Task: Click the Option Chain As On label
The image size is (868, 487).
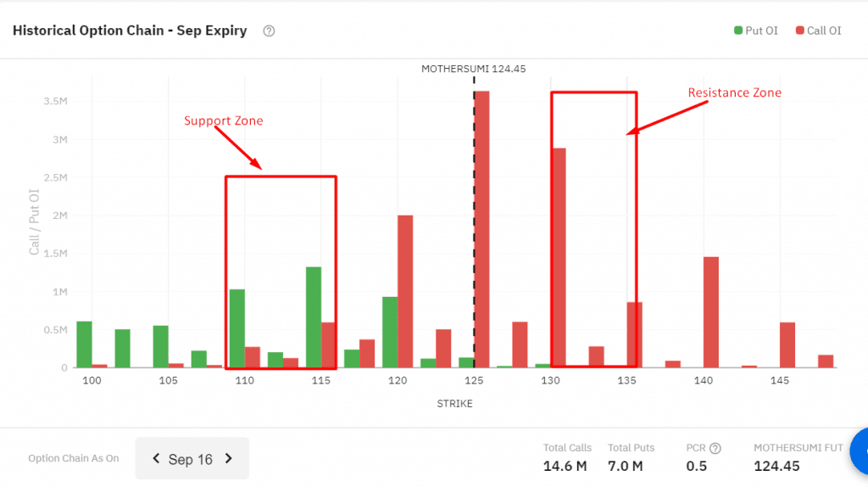Action: pos(74,458)
